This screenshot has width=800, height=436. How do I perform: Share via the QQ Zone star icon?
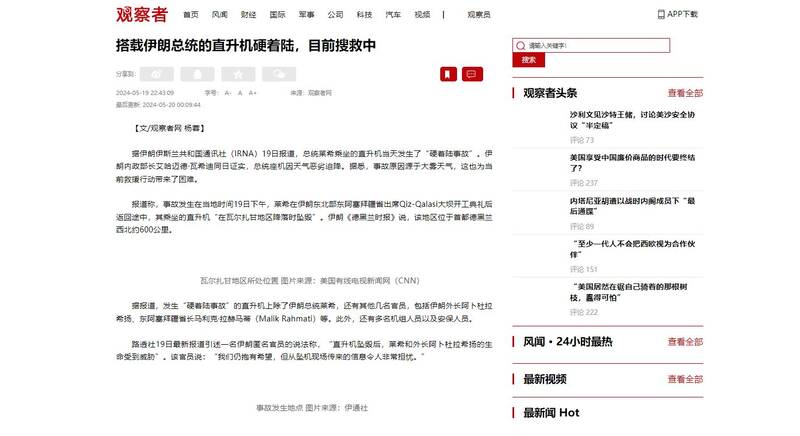tap(237, 74)
